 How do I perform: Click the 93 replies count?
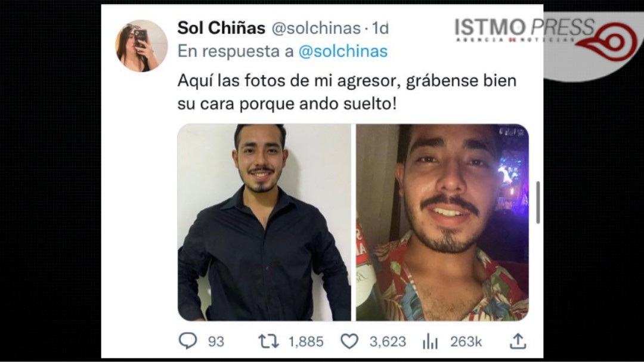pos(216,342)
